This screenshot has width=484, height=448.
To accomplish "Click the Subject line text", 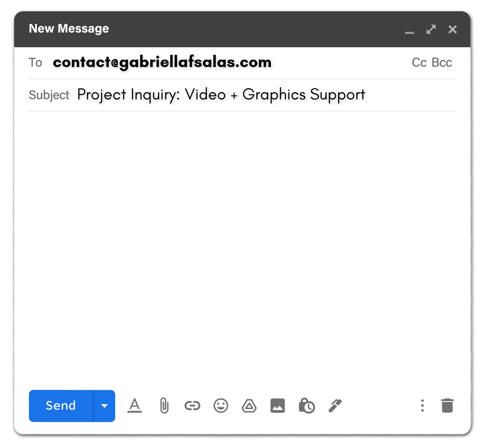I will tap(221, 94).
